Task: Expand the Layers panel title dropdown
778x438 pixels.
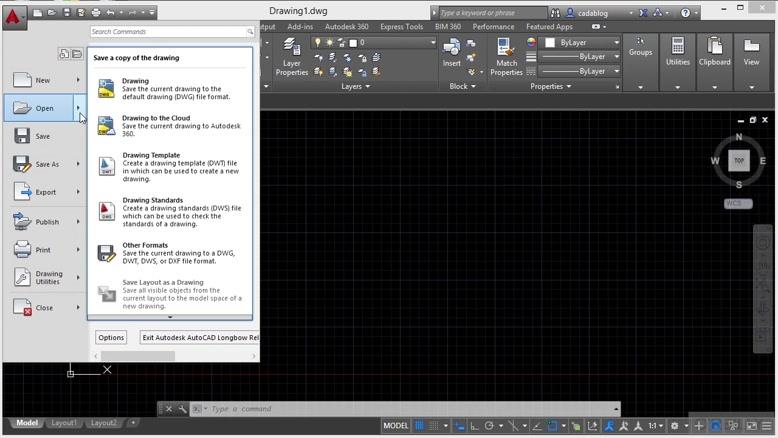Action: pyautogui.click(x=356, y=86)
